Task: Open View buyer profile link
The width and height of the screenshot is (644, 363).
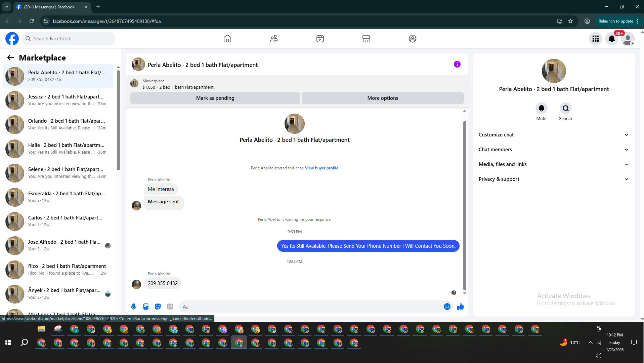Action: (x=321, y=168)
